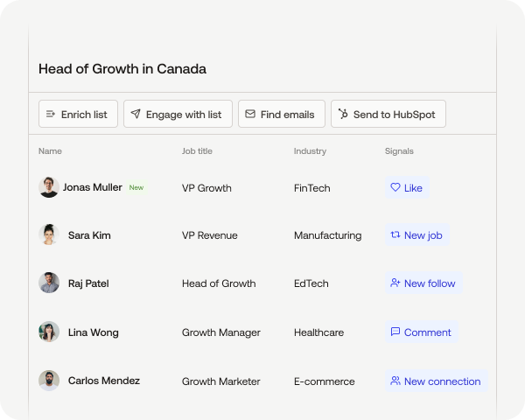Click the envelope icon in Find emails

pos(250,115)
